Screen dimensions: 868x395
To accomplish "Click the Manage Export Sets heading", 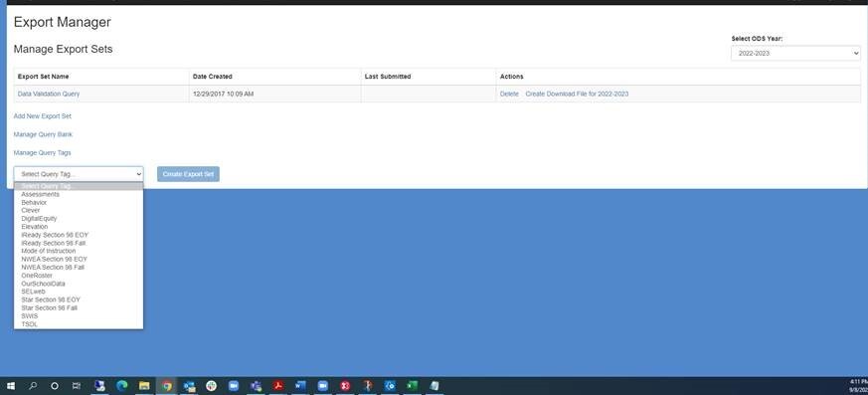I will [x=63, y=50].
